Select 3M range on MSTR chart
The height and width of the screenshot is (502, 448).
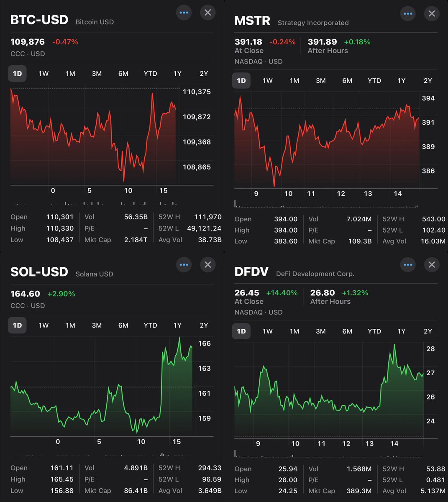coord(321,80)
